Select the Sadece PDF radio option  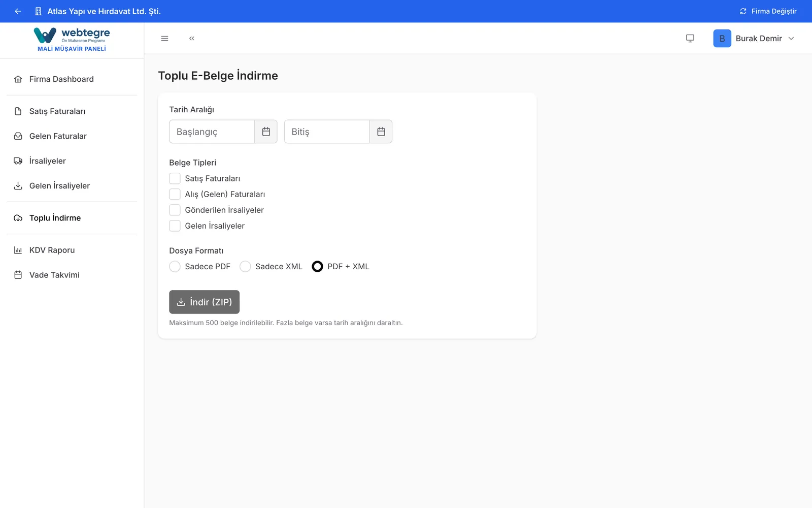pos(175,266)
